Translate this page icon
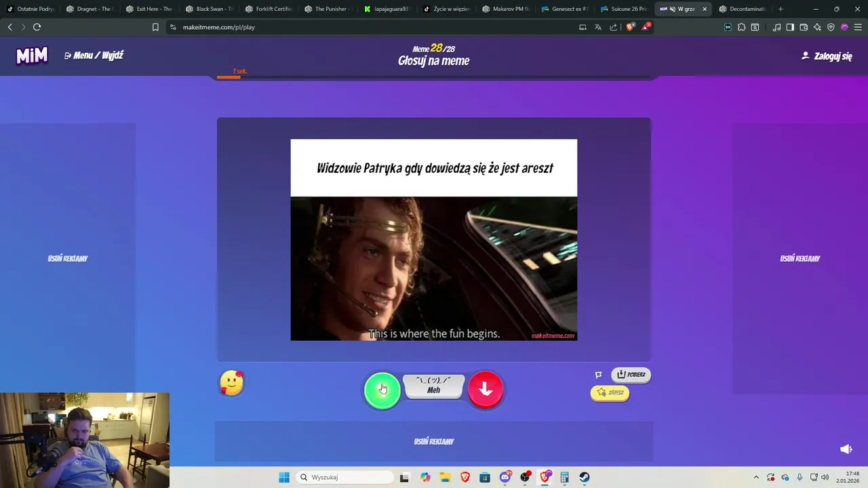 tap(598, 27)
